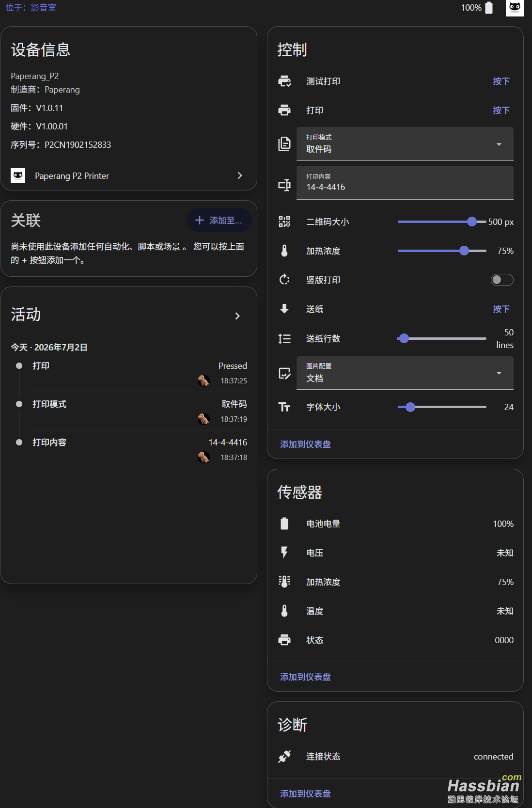Click the 打印内容 input field
The width and height of the screenshot is (532, 808).
405,183
